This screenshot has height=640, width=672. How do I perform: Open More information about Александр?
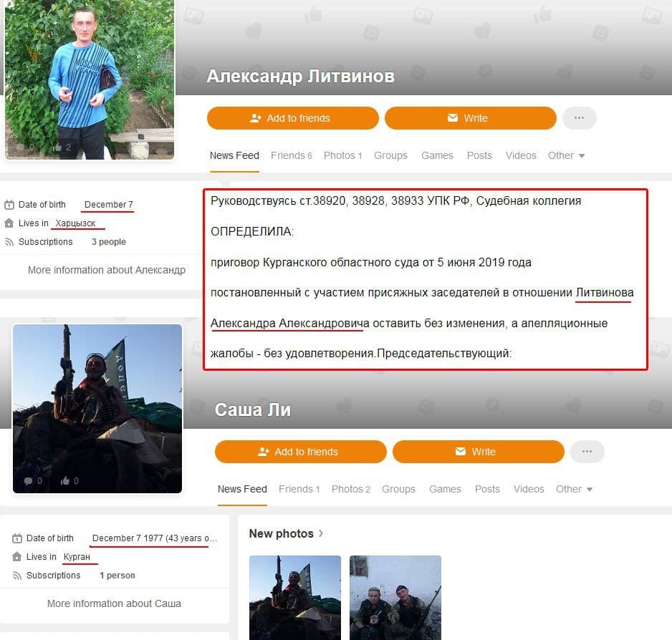pyautogui.click(x=107, y=270)
